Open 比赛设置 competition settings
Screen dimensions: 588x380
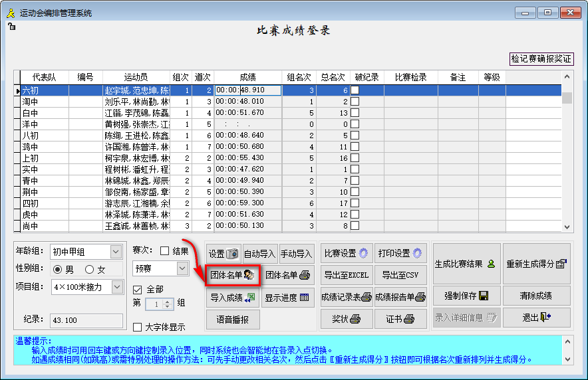pyautogui.click(x=345, y=253)
